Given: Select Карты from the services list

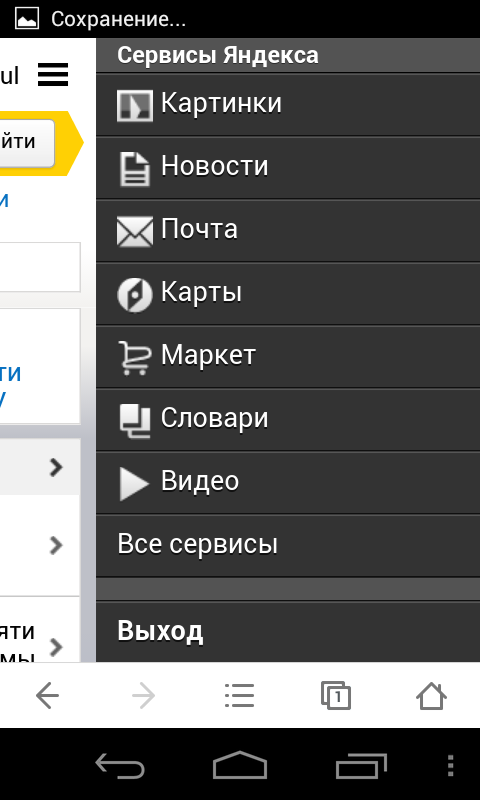Looking at the screenshot, I should pyautogui.click(x=288, y=294).
